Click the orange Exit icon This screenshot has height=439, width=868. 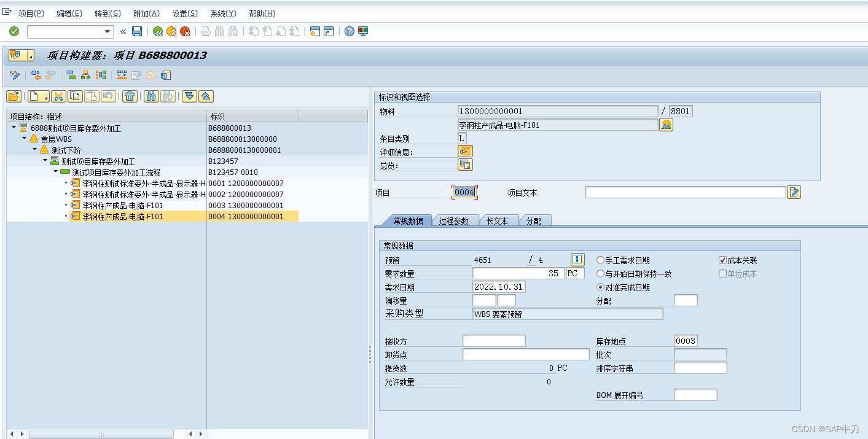pos(171,31)
